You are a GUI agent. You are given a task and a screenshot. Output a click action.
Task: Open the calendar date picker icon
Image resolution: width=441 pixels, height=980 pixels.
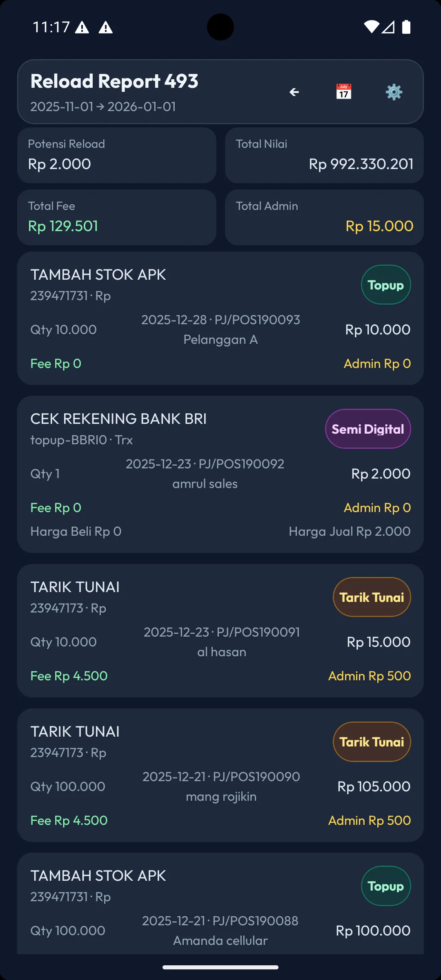[344, 92]
